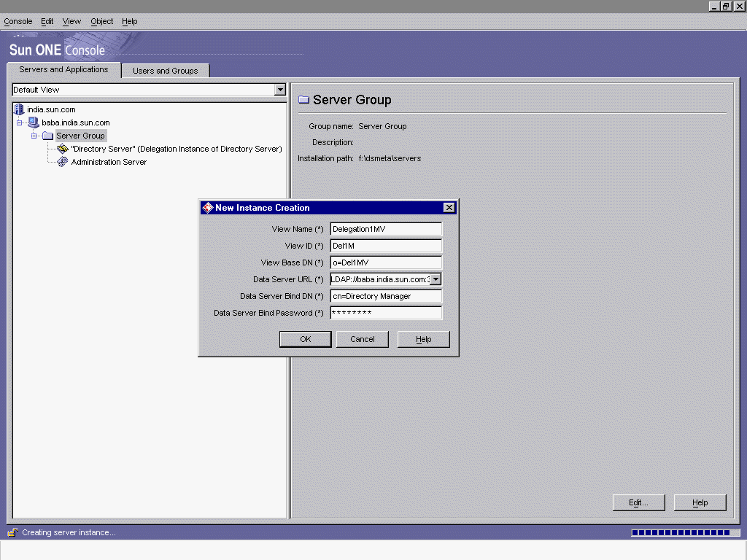
Task: Click the baba.india.sun.com host computer icon
Action: (33, 122)
